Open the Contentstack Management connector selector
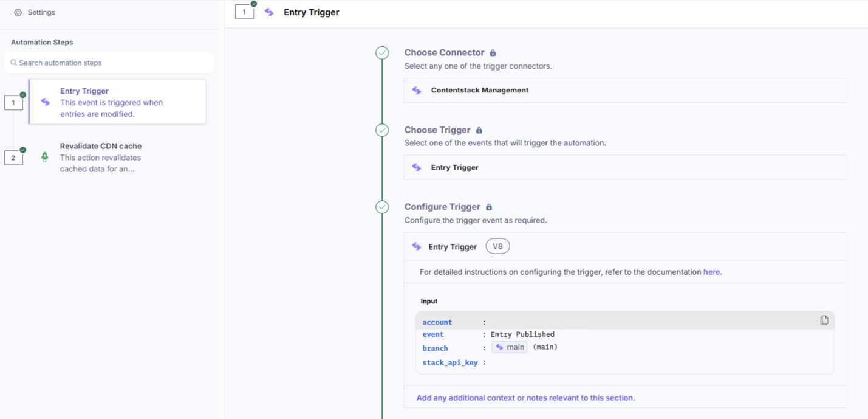The image size is (868, 419). (x=624, y=90)
